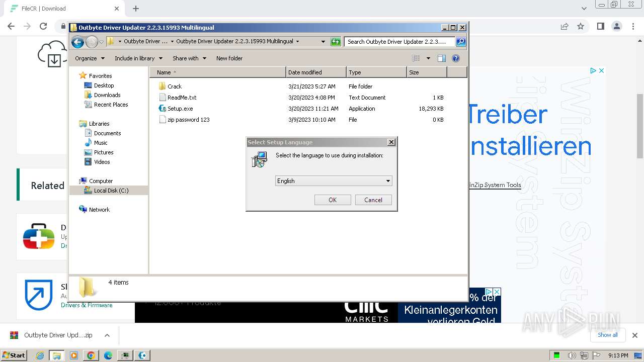Viewport: 644px width, 362px height.
Task: Click the Change your view icon
Action: [x=416, y=58]
